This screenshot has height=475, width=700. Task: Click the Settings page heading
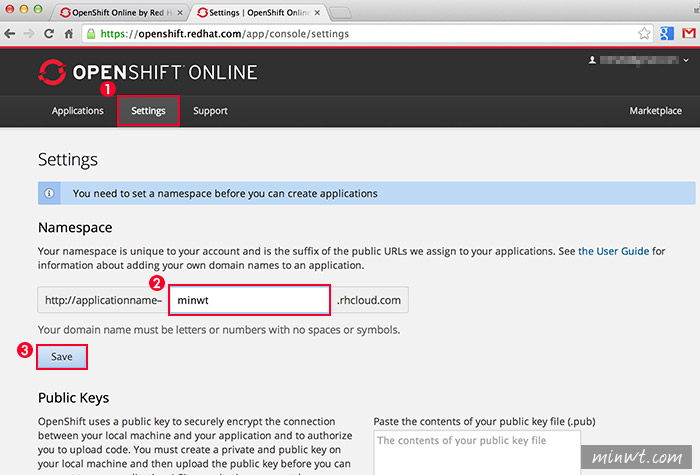point(68,160)
